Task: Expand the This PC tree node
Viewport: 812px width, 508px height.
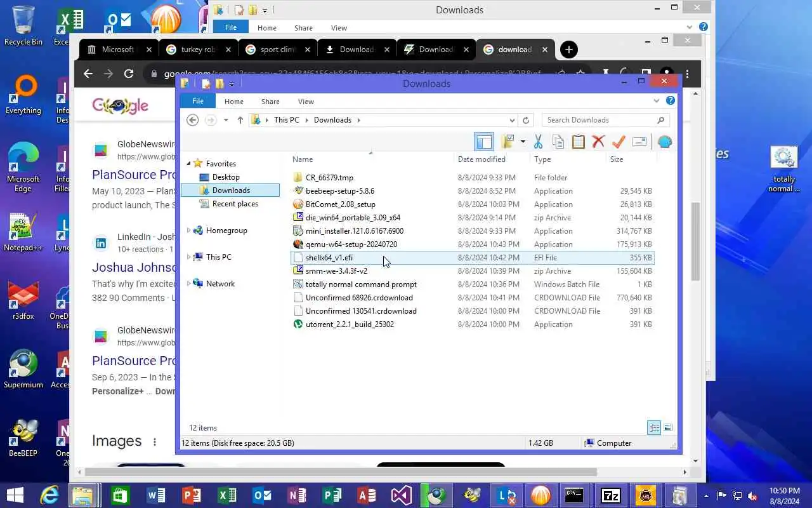Action: [188, 257]
